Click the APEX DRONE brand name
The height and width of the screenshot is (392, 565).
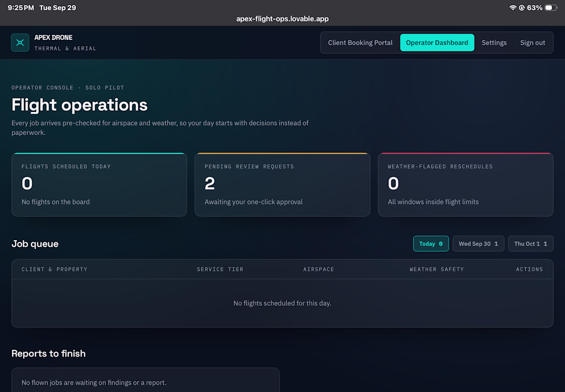pos(53,37)
